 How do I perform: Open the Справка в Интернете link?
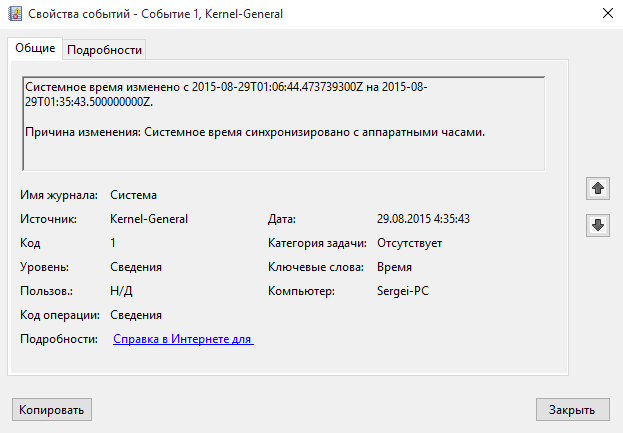(x=183, y=339)
